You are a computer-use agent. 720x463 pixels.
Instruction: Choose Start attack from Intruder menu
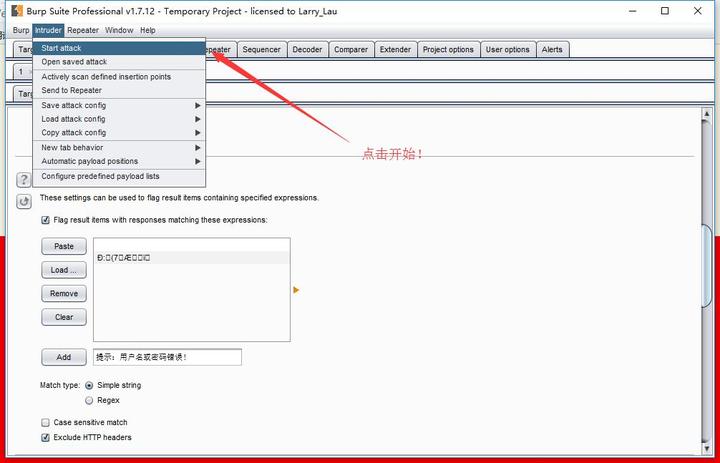coord(119,48)
